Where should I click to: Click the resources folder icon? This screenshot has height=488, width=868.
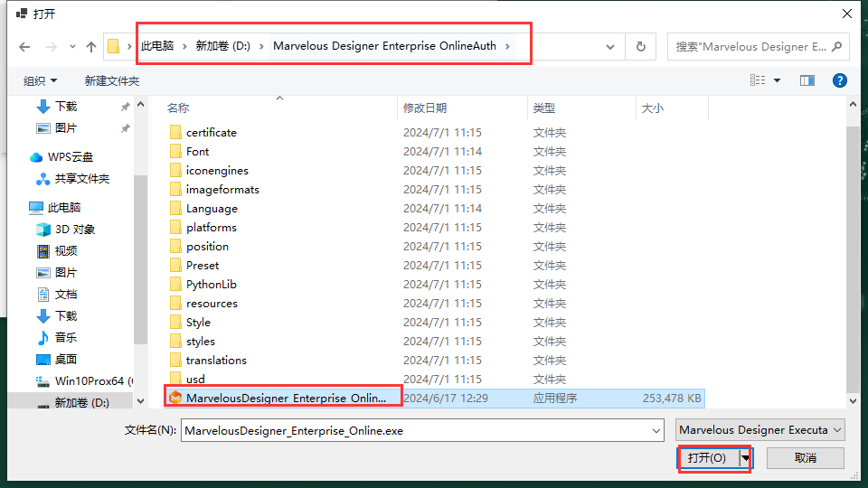[175, 304]
